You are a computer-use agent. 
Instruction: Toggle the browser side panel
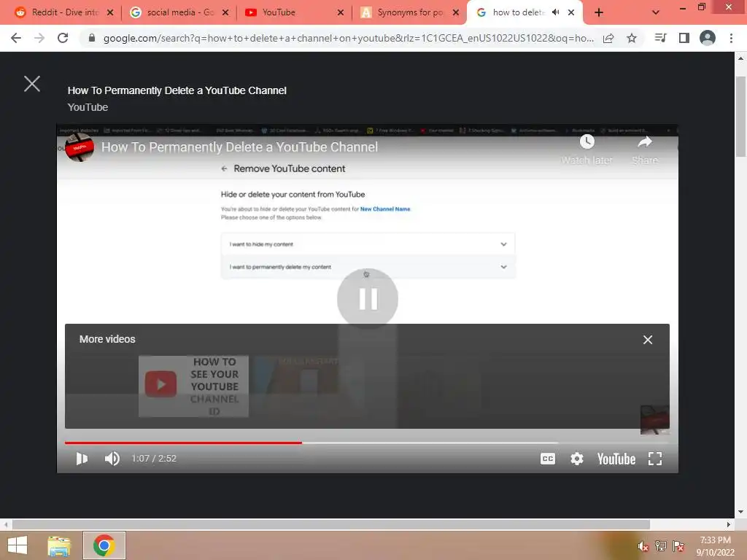(684, 38)
